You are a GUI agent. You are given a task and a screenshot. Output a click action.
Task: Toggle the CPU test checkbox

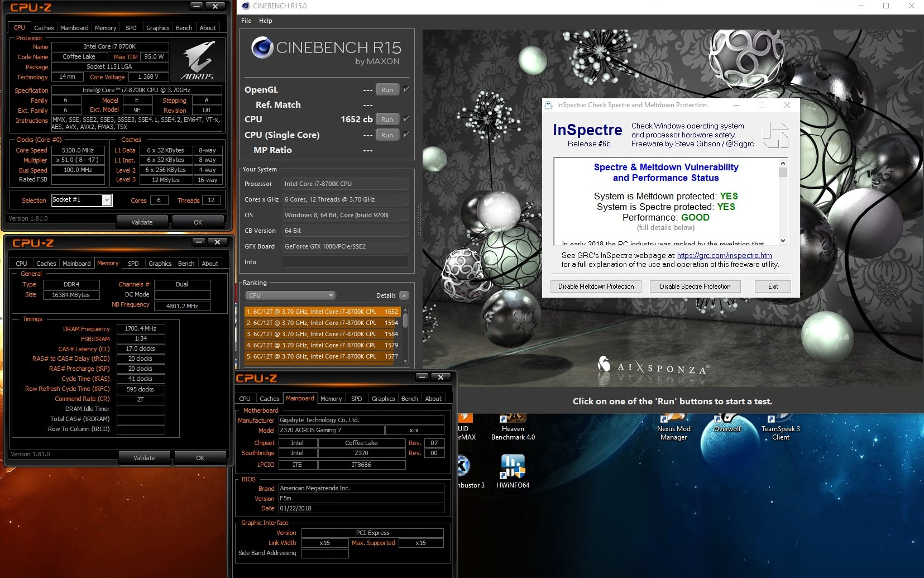406,119
